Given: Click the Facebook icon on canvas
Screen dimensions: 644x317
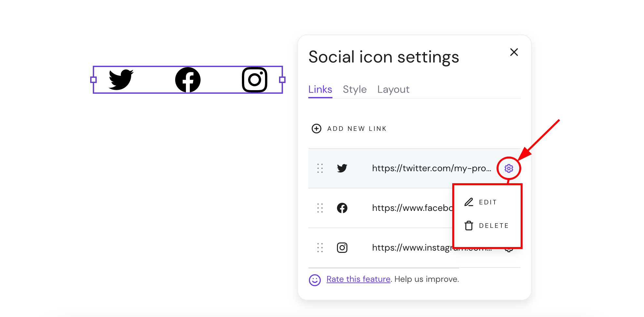Looking at the screenshot, I should 188,80.
